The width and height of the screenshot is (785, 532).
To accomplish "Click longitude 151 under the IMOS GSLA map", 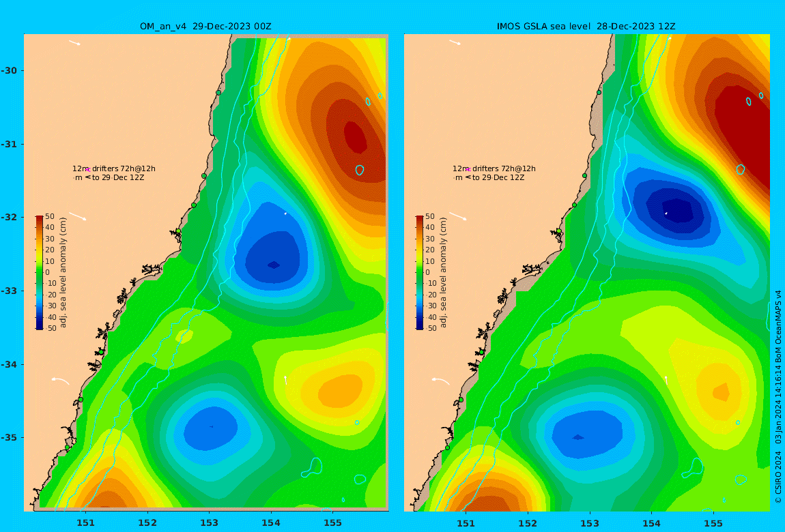I will click(466, 523).
